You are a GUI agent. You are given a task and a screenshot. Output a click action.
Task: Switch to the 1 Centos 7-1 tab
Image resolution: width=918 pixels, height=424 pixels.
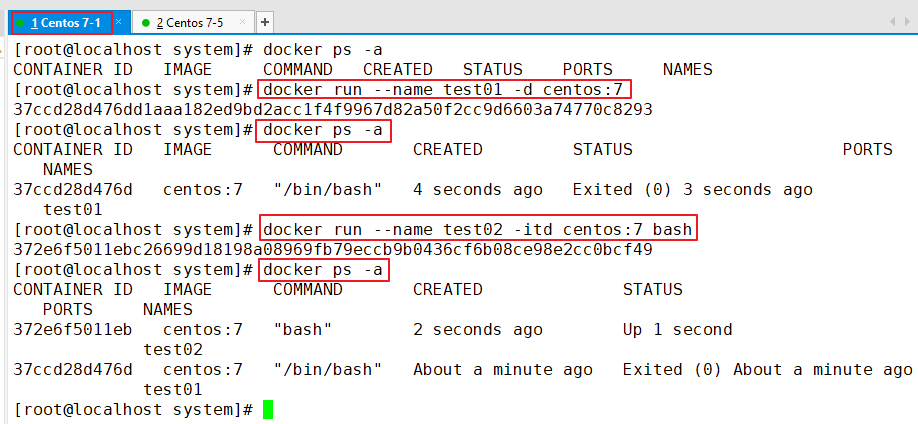click(66, 22)
